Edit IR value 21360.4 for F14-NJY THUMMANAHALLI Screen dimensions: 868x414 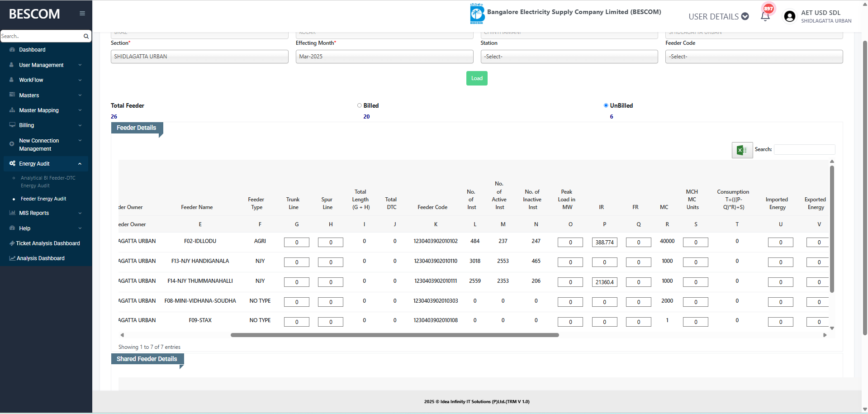point(605,282)
